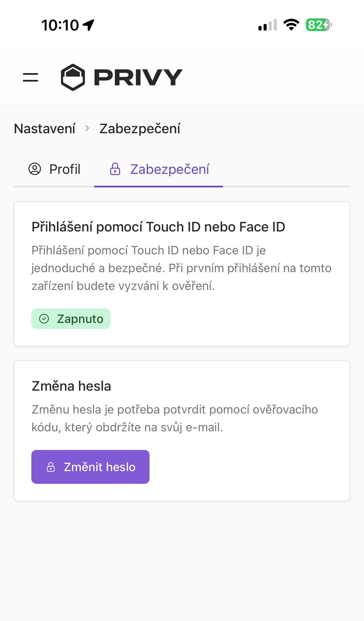Disable Přihlášení pomocí Touch ID nebo Face ID
Image resolution: width=364 pixels, height=621 pixels.
click(71, 318)
